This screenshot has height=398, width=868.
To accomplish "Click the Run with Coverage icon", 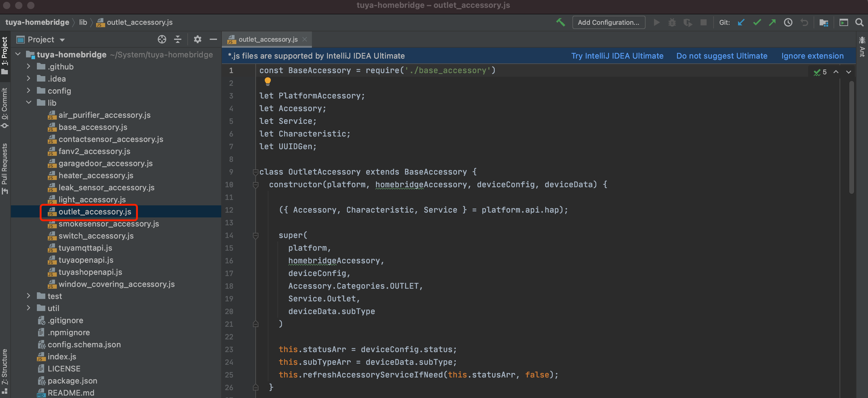I will 687,23.
